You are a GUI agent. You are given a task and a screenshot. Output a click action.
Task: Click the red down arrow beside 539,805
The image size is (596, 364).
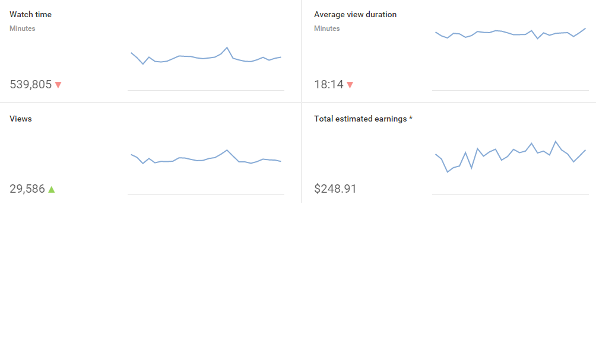[58, 85]
